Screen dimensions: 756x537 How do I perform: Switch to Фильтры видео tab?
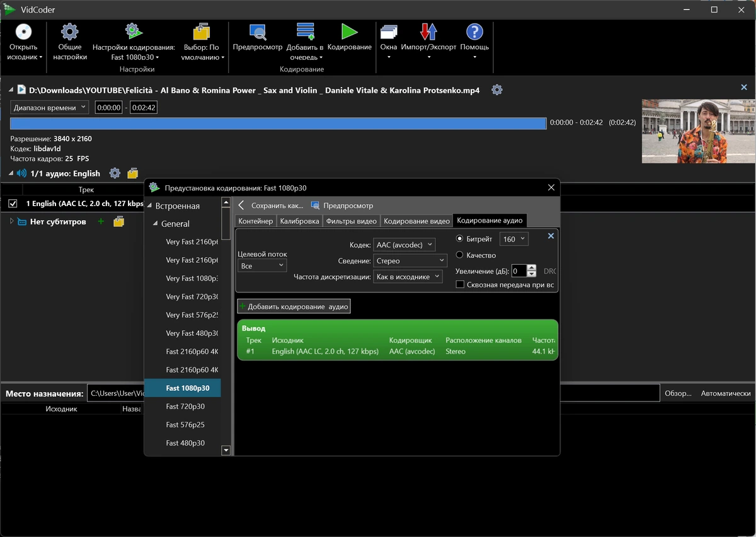[x=351, y=221]
